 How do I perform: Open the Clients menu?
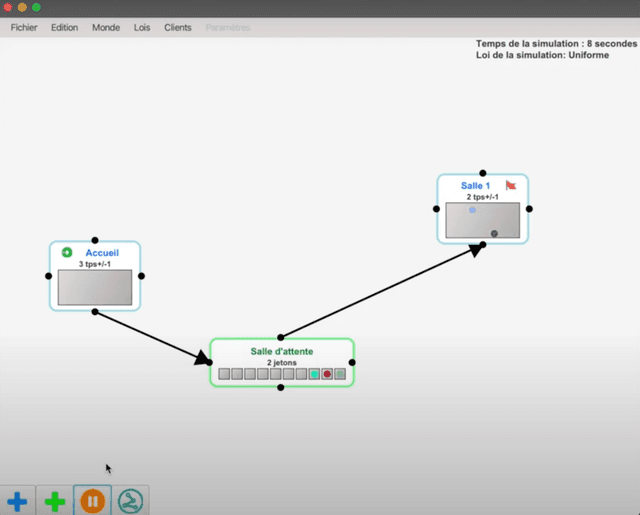tap(178, 27)
